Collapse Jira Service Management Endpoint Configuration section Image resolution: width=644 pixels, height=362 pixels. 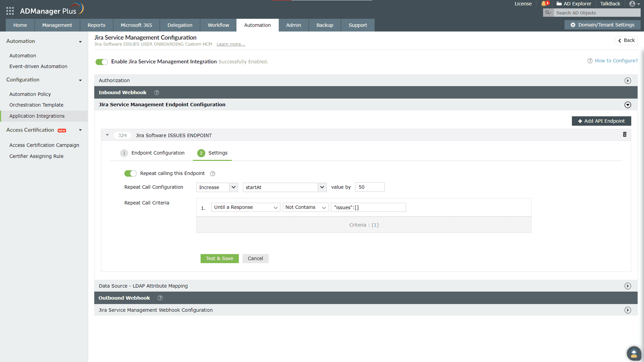pos(628,105)
